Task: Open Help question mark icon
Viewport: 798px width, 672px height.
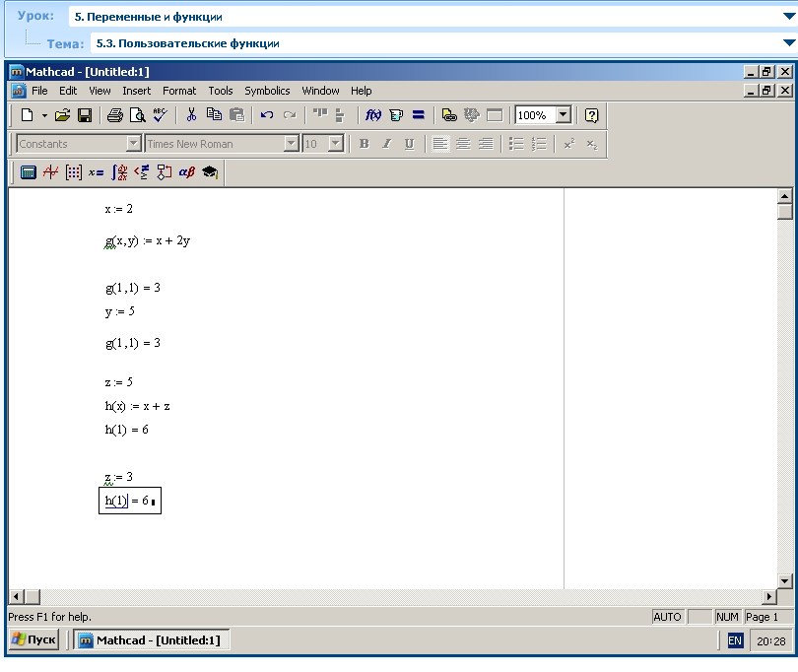Action: pyautogui.click(x=591, y=115)
